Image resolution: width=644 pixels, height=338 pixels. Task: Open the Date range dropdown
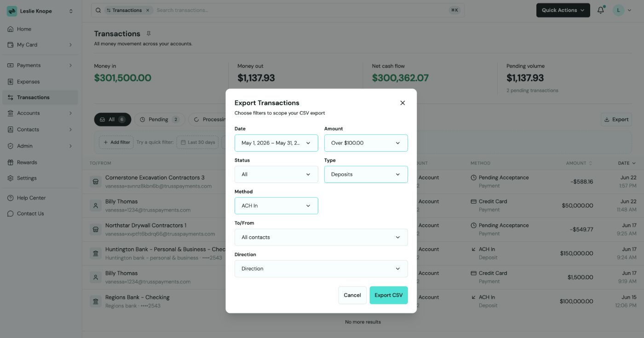tap(276, 143)
